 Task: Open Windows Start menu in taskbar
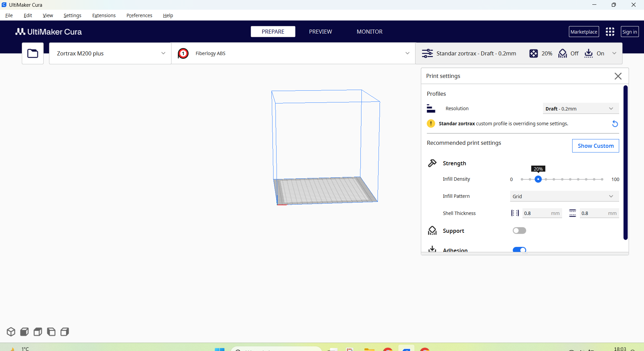(x=219, y=349)
